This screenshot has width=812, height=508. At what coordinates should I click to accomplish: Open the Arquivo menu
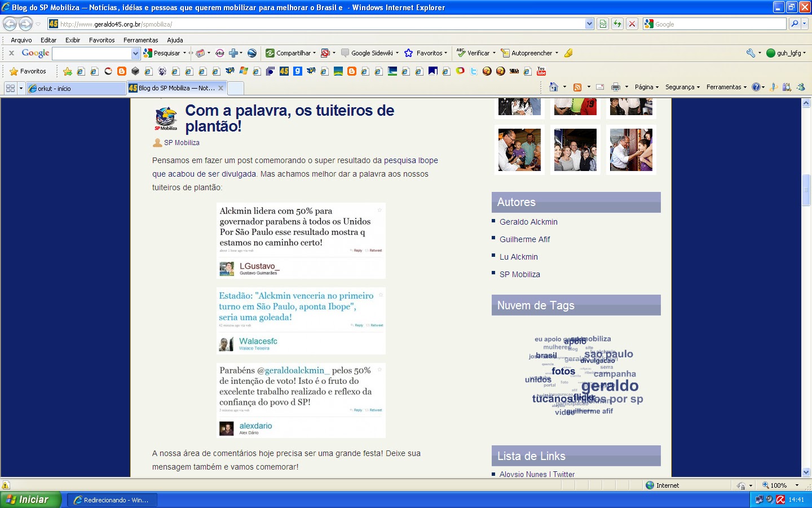21,40
